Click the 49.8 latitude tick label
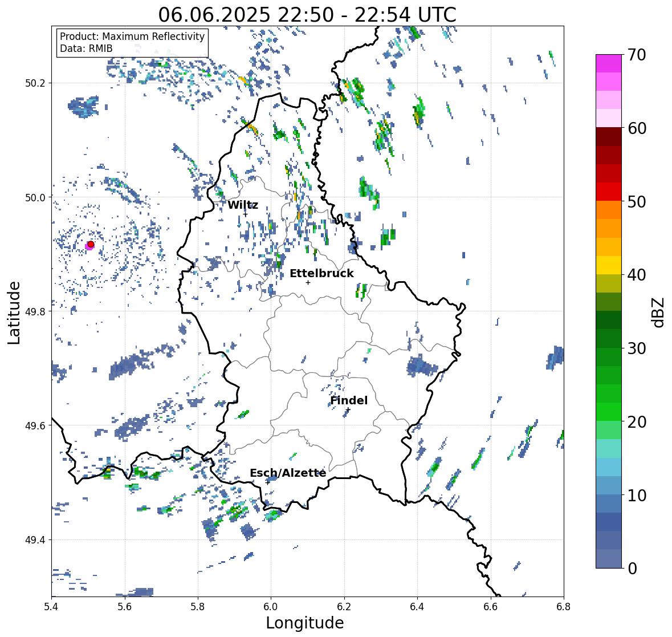The width and height of the screenshot is (672, 637). (x=35, y=311)
